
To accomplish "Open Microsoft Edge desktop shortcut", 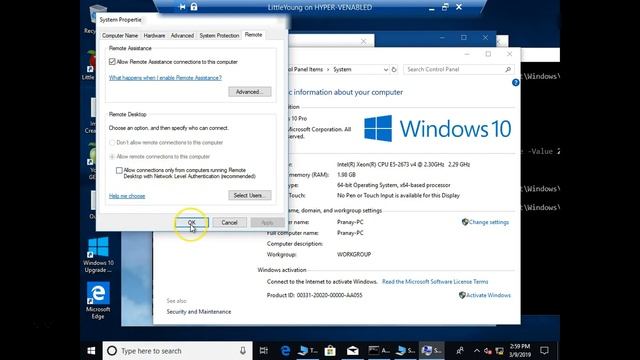I will click(x=98, y=300).
